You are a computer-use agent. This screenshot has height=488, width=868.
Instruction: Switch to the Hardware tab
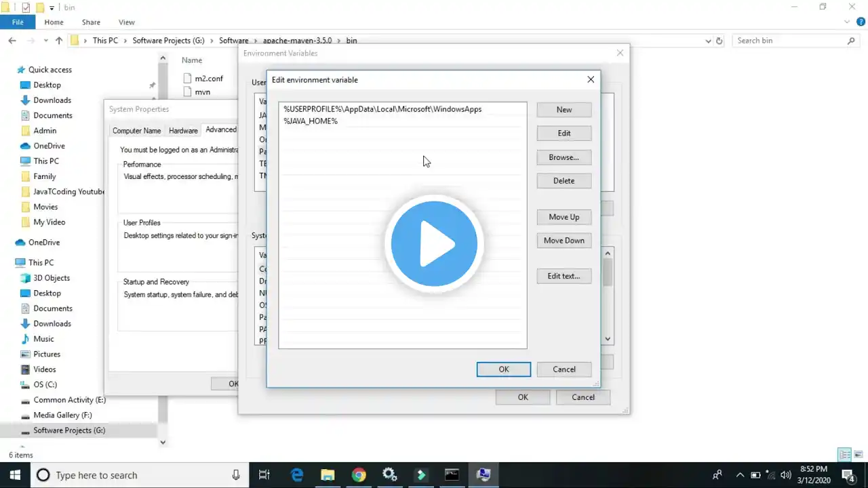183,130
